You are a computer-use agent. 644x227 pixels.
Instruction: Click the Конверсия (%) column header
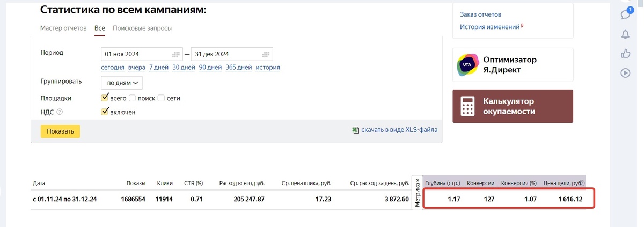[x=519, y=183]
